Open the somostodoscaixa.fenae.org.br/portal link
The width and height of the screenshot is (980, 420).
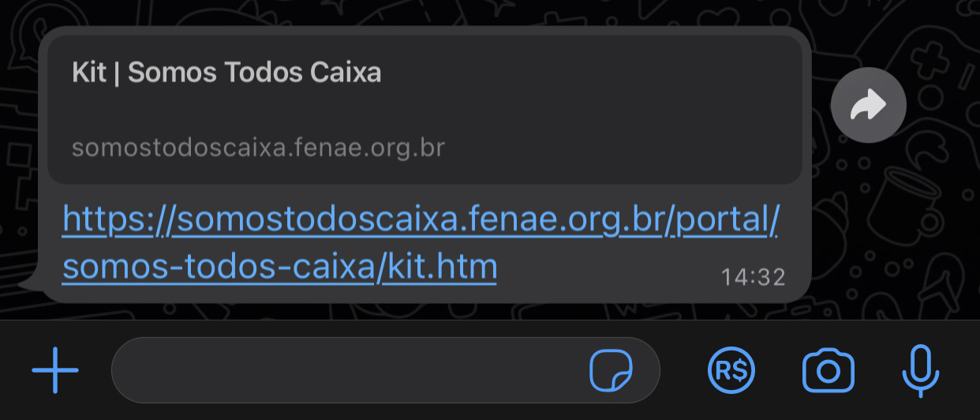click(x=421, y=220)
